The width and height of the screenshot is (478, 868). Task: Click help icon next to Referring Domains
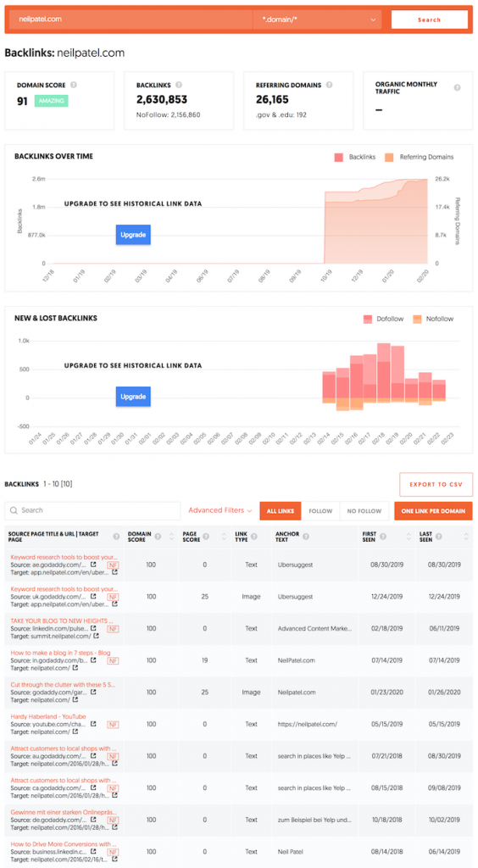point(329,86)
